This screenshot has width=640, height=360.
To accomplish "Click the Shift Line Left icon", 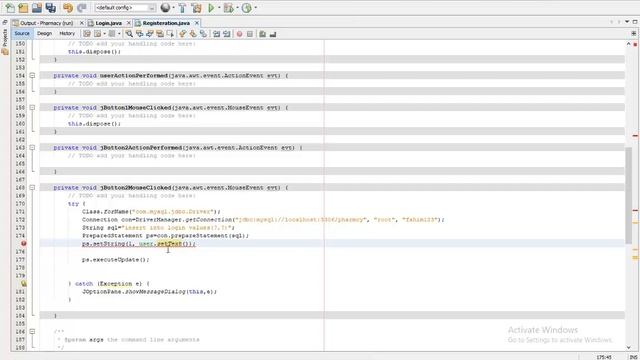I will coord(216,34).
